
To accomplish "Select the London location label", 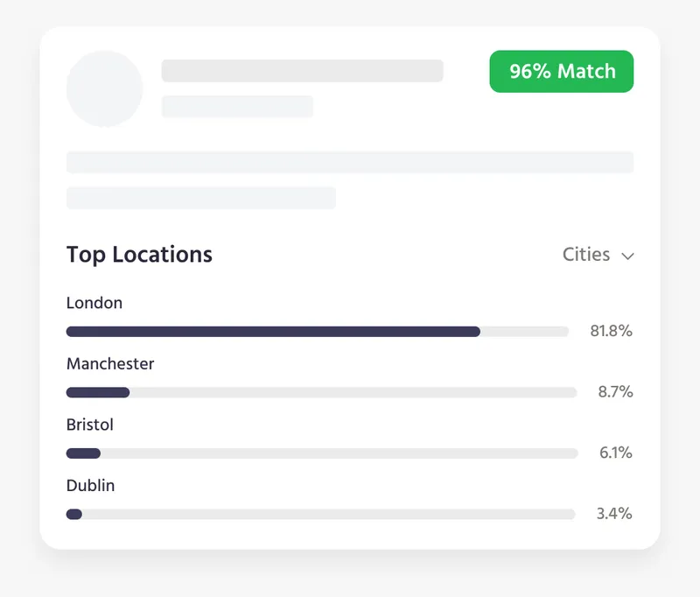I will (x=94, y=303).
